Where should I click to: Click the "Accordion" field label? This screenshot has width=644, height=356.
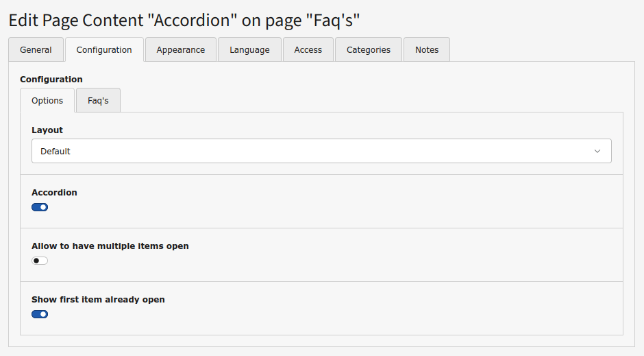click(x=54, y=193)
